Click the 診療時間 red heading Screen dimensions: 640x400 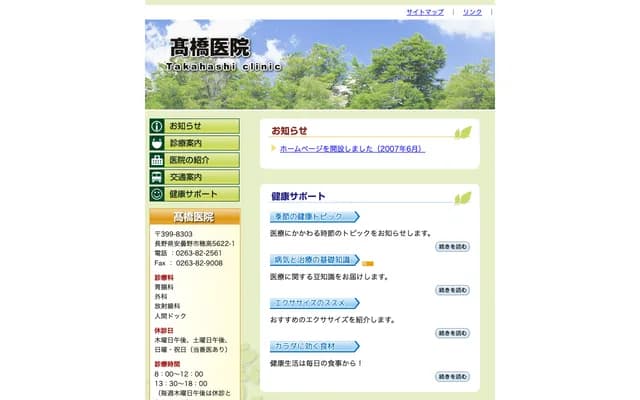tap(167, 364)
